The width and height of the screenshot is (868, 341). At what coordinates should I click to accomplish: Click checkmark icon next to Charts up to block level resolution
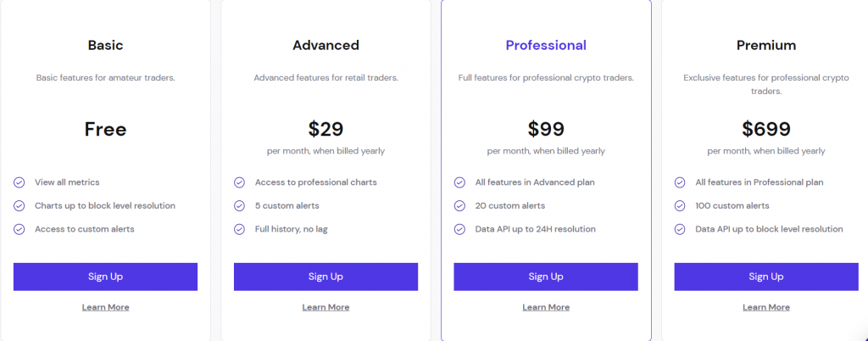tap(19, 206)
